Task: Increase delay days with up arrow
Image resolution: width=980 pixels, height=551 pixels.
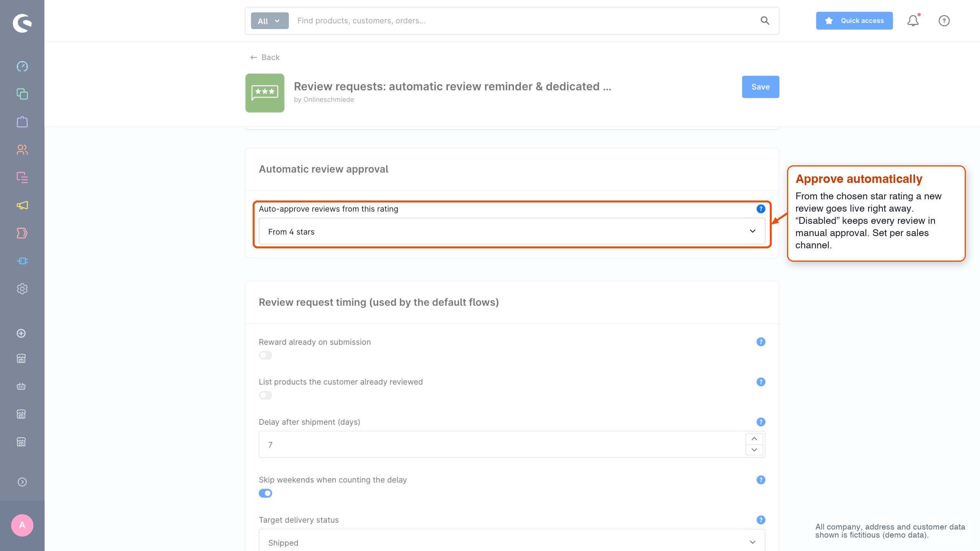Action: (x=754, y=439)
